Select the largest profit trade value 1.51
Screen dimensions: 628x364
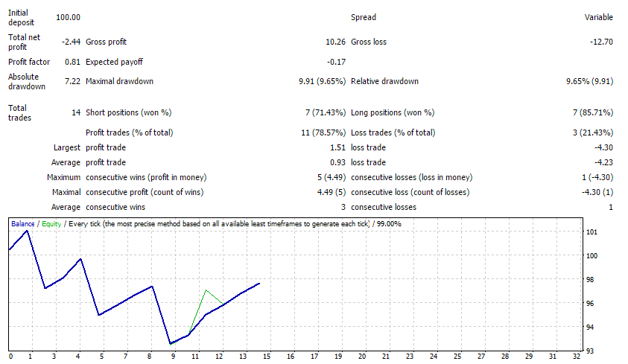pos(337,147)
